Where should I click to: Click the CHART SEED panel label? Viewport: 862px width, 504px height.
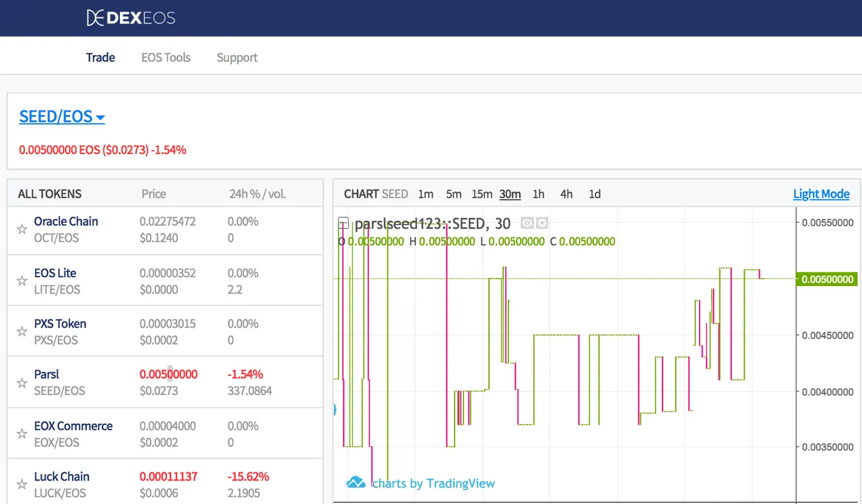[x=376, y=194]
